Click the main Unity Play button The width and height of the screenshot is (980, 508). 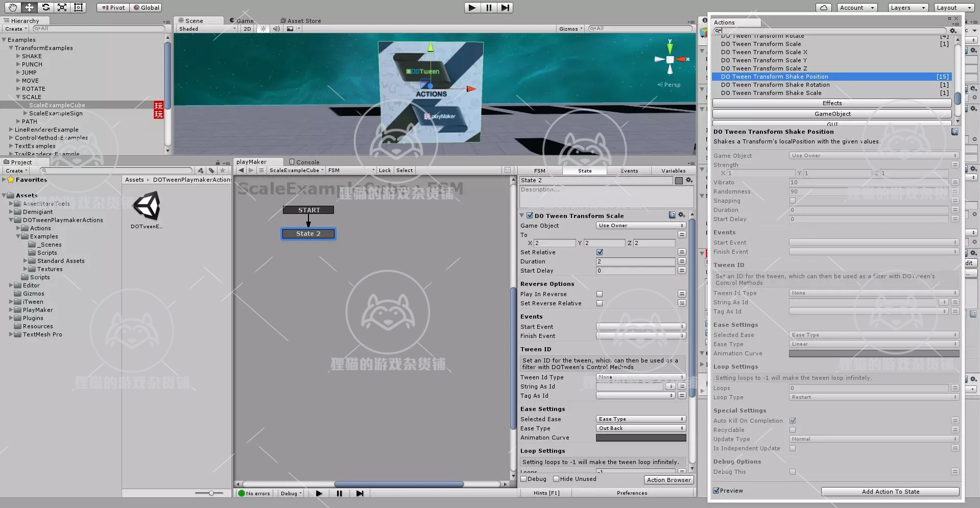[472, 8]
